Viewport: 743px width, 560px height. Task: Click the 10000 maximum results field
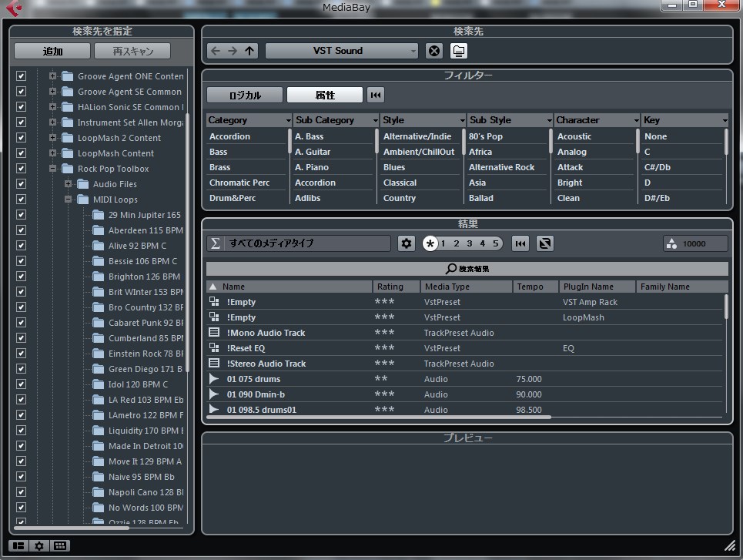(x=695, y=243)
